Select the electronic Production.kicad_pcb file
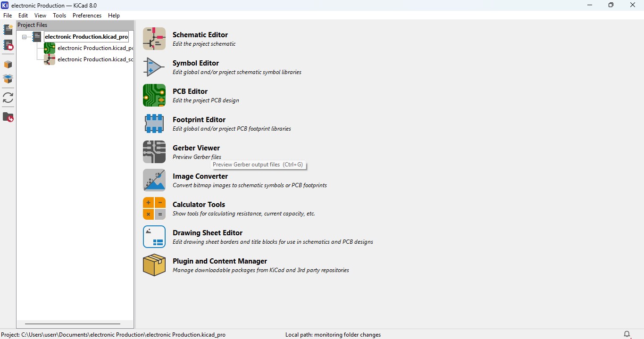644x339 pixels. [95, 48]
